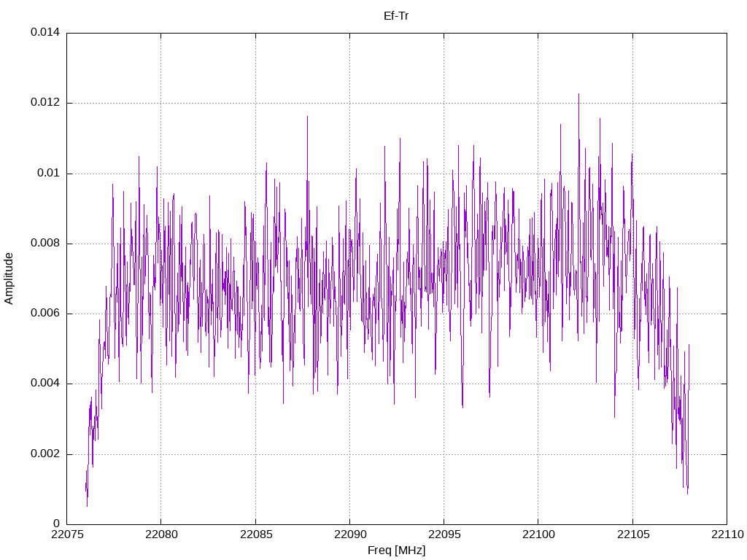Click the x-axis tick label 22110
The height and width of the screenshot is (560, 747).
pos(727,534)
